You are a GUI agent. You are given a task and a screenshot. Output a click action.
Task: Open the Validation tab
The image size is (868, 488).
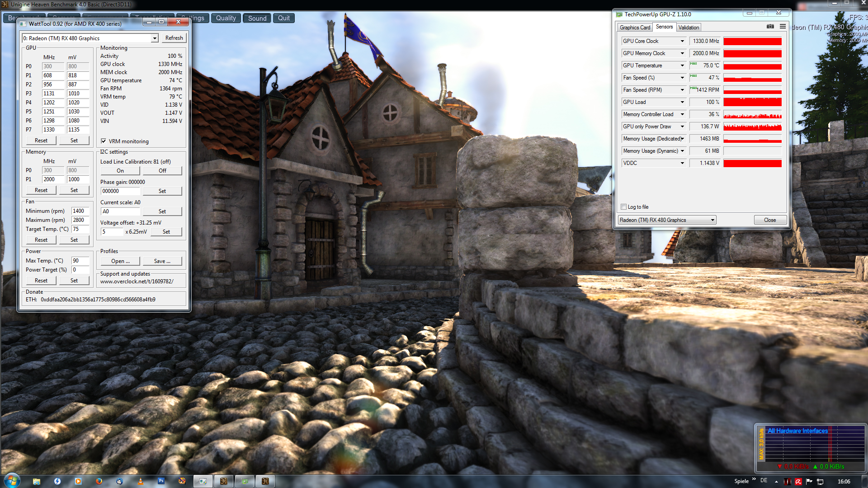pyautogui.click(x=689, y=28)
